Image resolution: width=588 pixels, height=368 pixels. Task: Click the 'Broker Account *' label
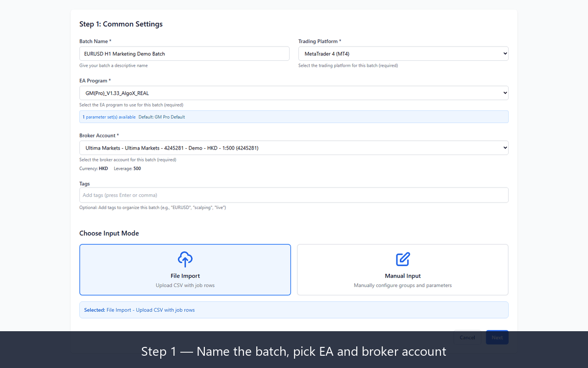click(x=99, y=135)
